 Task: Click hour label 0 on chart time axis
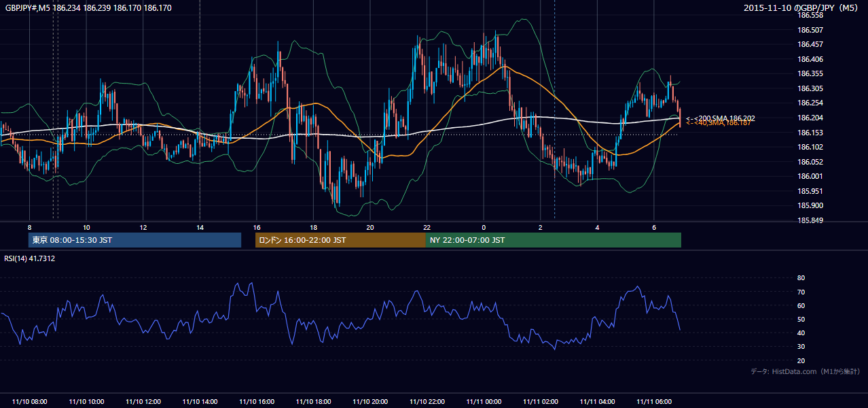[484, 227]
